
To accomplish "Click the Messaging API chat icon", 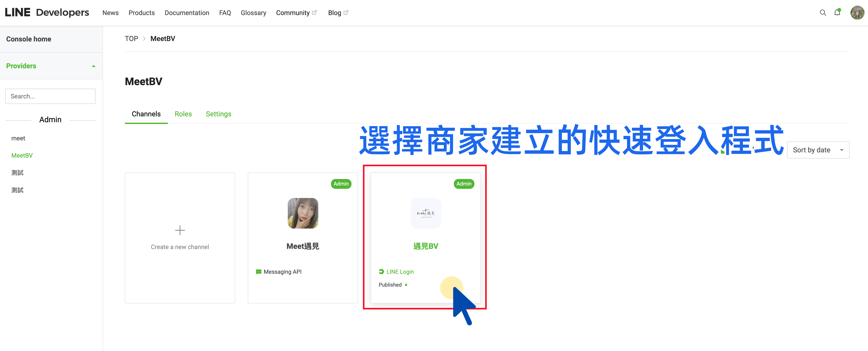I will (x=258, y=272).
